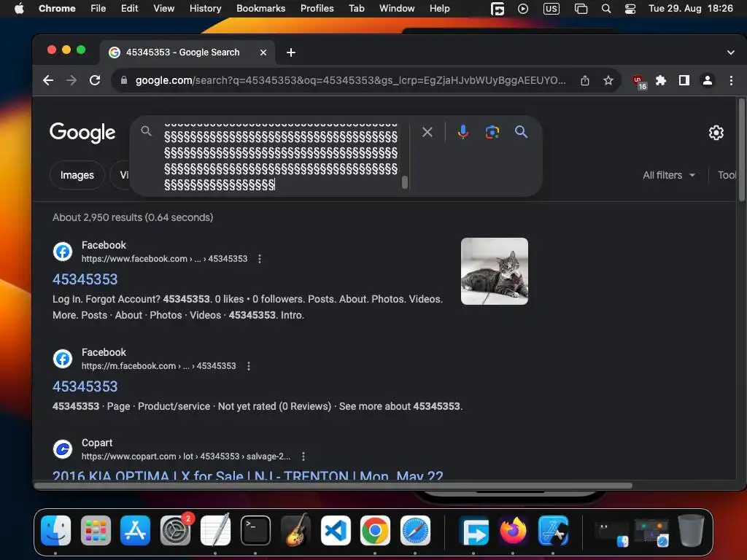
Task: Click the search box scrollbar thumb
Action: tap(404, 182)
